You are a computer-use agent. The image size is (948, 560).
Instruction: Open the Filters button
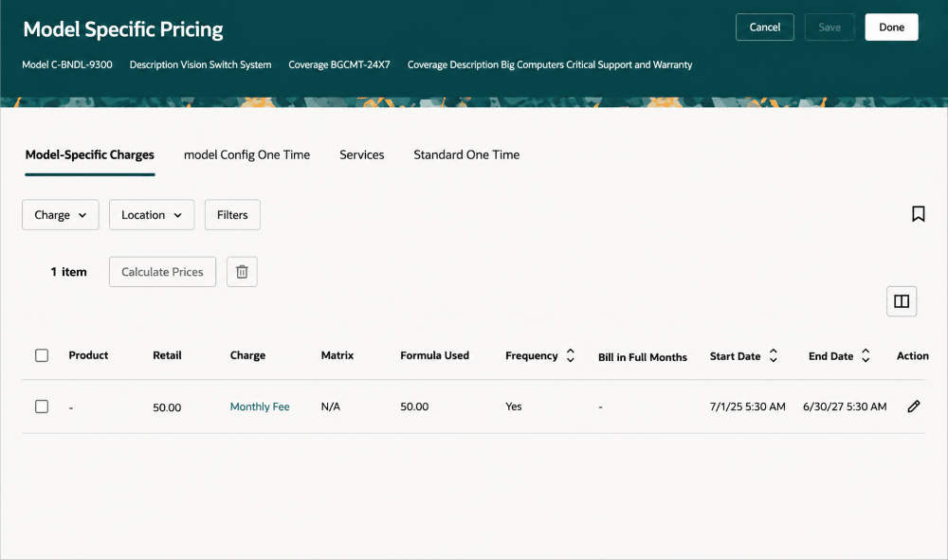233,215
